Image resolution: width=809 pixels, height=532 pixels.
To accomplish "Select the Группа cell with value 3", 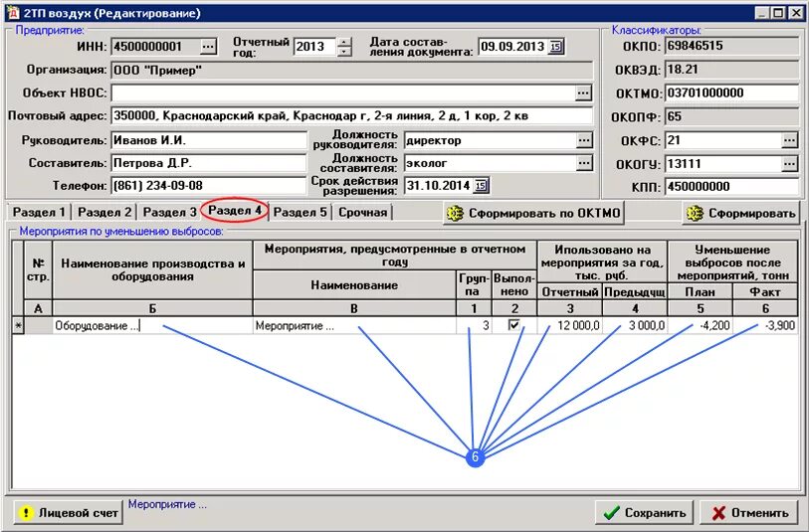I will 474,325.
